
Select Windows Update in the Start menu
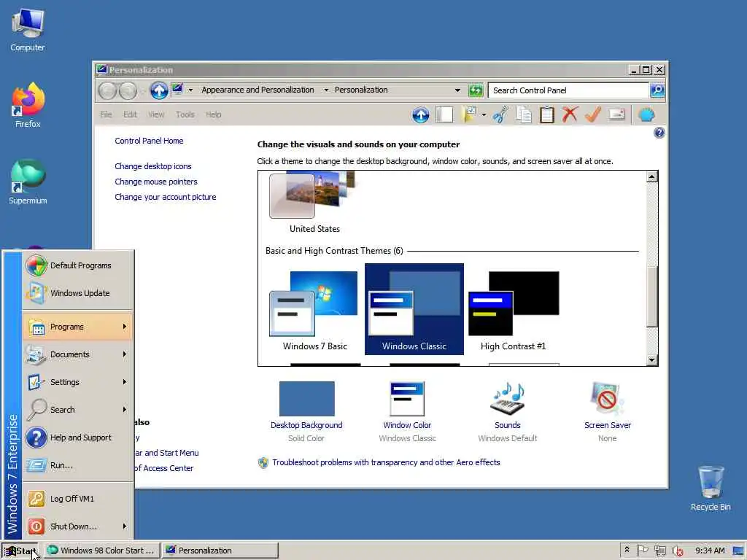tap(77, 293)
